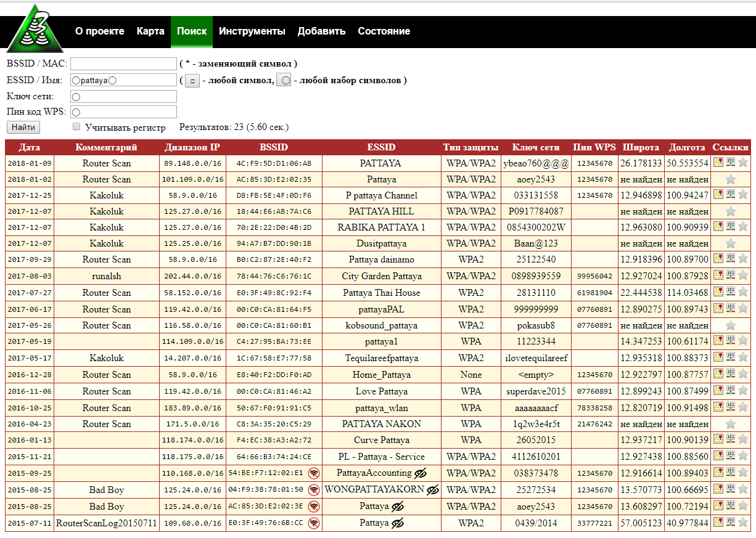Click favorite star for kobsound_pattaya row
Viewport: 756px width, 538px height.
point(731,325)
